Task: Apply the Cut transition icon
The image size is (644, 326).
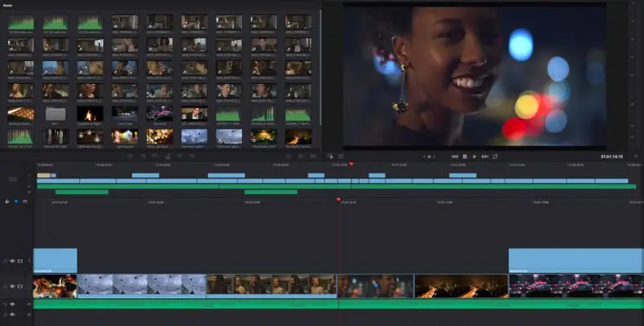Action: [x=289, y=156]
